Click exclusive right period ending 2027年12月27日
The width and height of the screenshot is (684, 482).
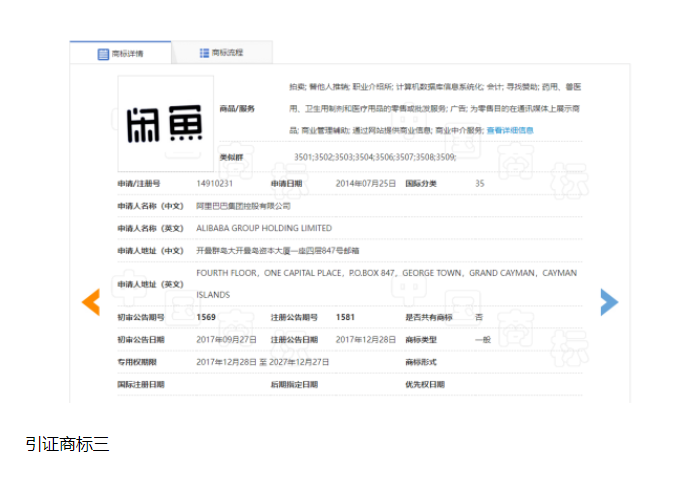pos(299,362)
